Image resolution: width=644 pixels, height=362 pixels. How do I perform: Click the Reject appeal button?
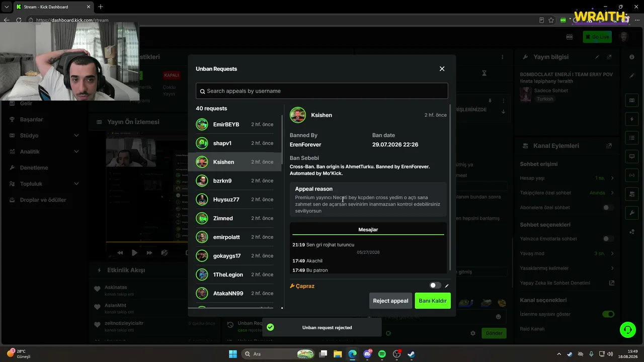tap(390, 301)
